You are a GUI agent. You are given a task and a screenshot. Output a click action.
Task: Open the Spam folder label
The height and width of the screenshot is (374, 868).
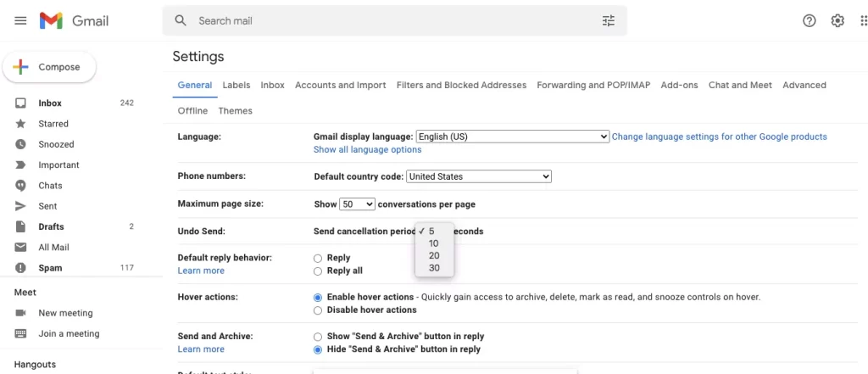(50, 268)
